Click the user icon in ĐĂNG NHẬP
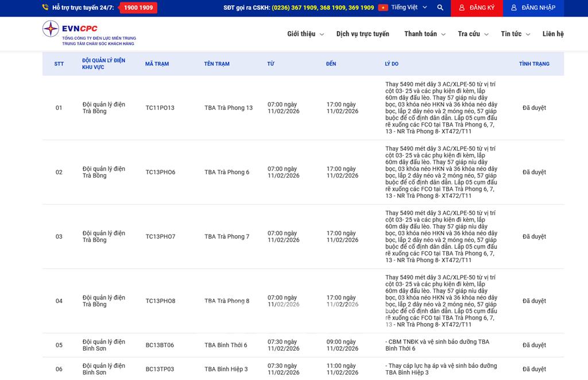The image size is (588, 380). click(514, 8)
